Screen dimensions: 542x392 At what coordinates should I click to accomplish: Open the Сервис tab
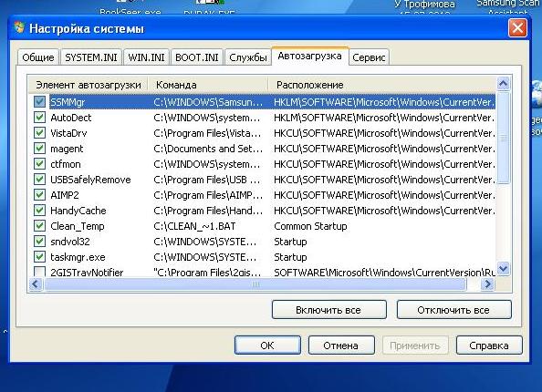pyautogui.click(x=369, y=57)
